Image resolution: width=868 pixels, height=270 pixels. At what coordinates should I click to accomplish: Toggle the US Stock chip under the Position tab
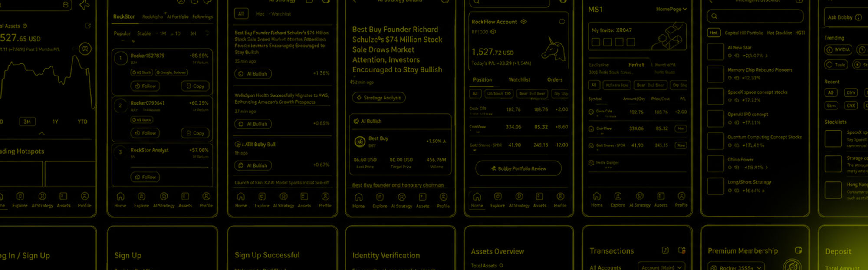pos(499,94)
